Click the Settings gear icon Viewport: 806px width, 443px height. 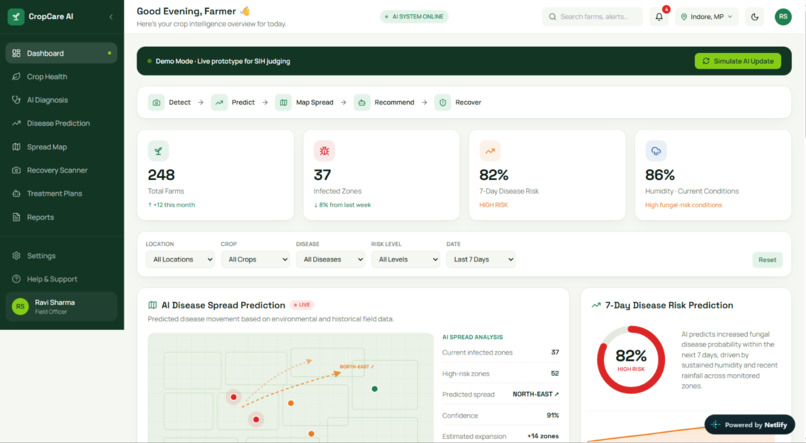(16, 255)
